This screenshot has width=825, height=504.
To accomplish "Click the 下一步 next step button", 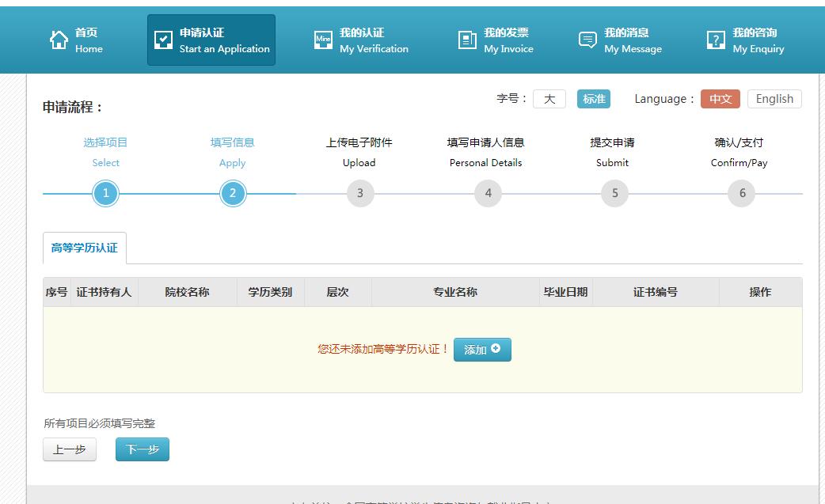I will (143, 449).
